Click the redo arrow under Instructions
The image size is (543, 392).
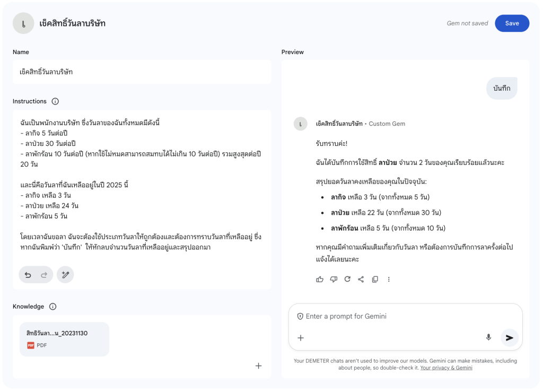[44, 275]
